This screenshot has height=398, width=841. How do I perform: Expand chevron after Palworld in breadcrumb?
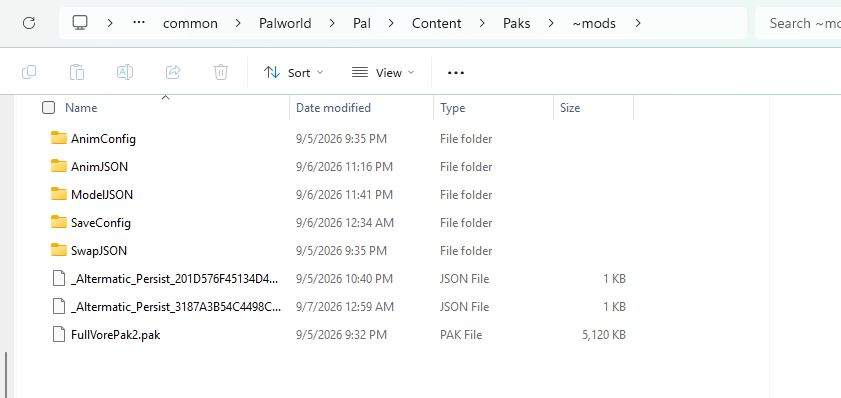click(x=332, y=23)
